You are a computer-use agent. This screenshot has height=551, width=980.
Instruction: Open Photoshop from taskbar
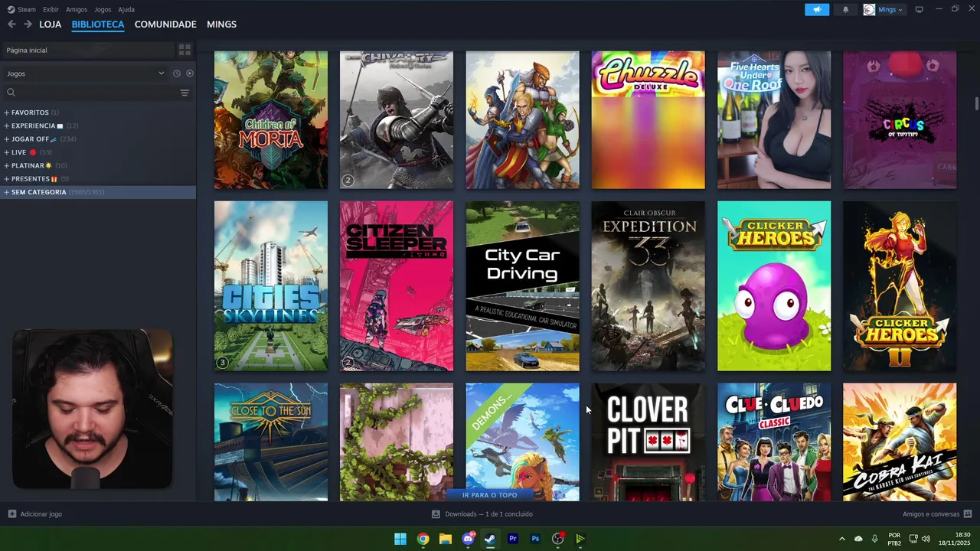535,539
